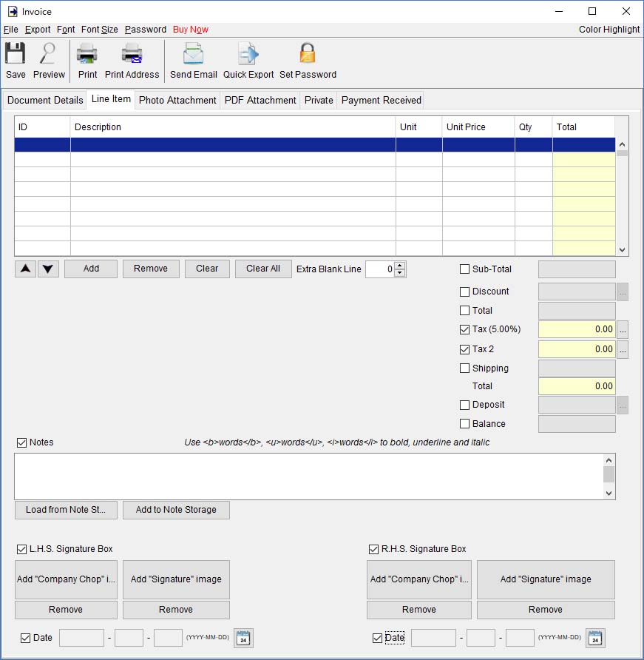This screenshot has width=644, height=660.
Task: Click the Set Password padlock icon
Action: 308,53
